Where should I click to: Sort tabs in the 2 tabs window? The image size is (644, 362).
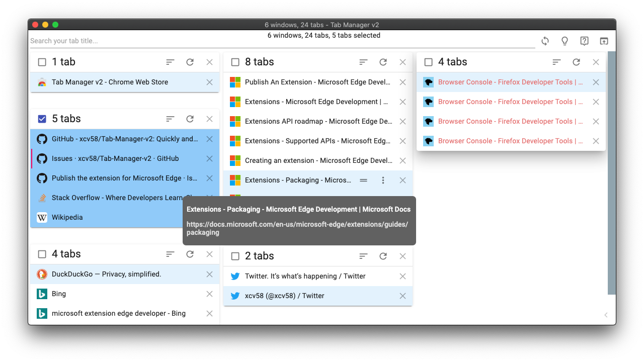(364, 256)
